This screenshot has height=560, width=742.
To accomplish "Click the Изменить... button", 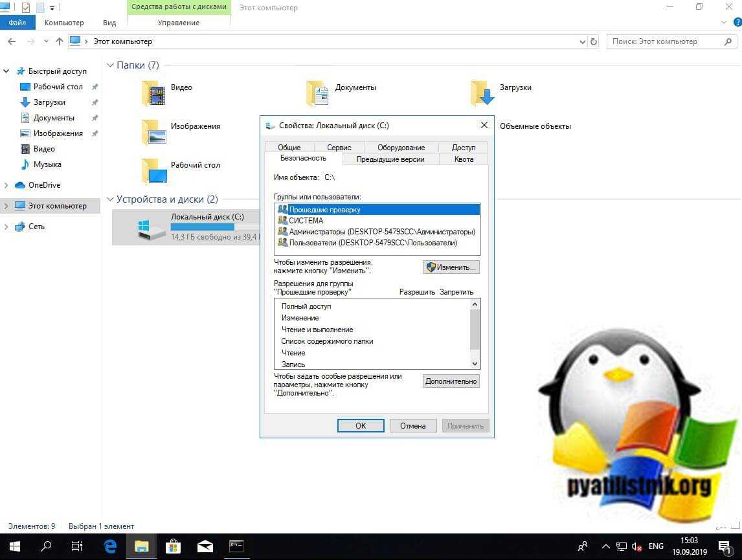I will (x=451, y=267).
